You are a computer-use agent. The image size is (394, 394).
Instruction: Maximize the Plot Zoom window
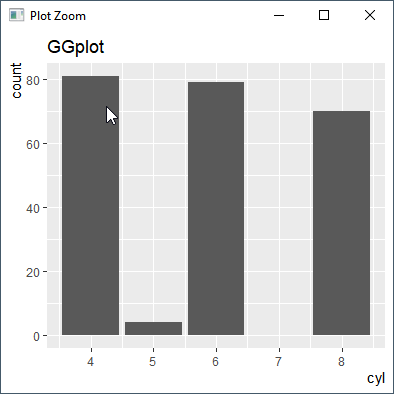point(324,15)
